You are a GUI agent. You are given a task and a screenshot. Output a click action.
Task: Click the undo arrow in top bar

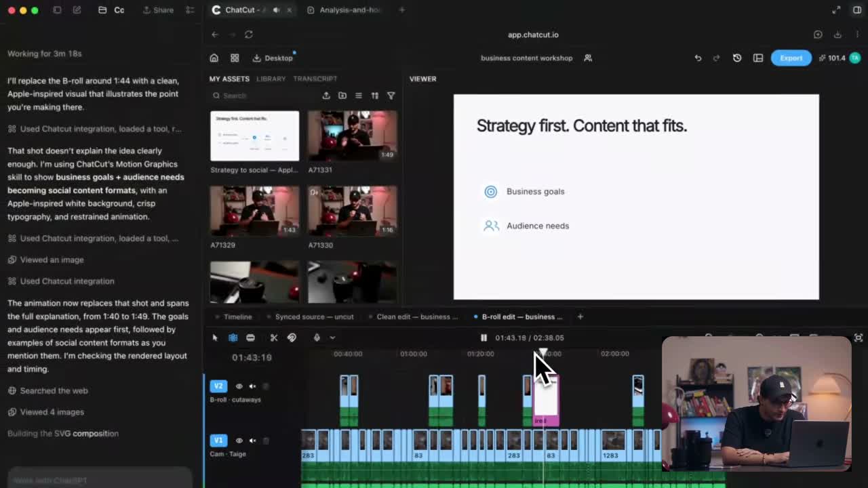pyautogui.click(x=698, y=58)
